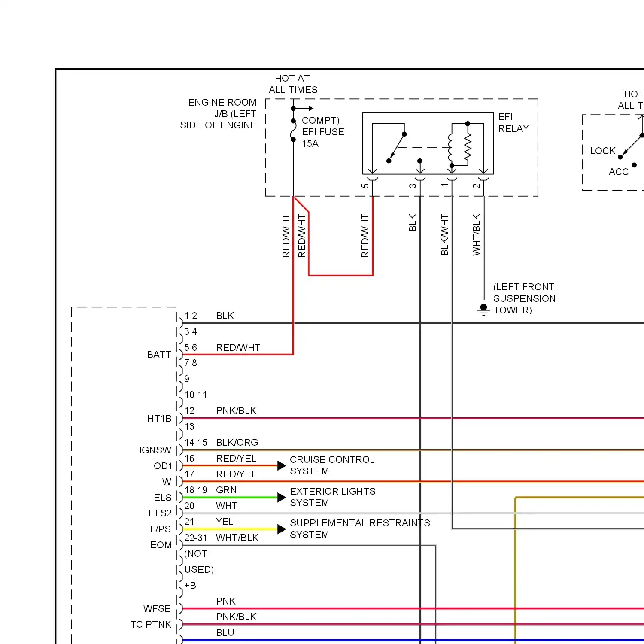644x644 pixels.
Task: Click the +B connector label
Action: [190, 585]
